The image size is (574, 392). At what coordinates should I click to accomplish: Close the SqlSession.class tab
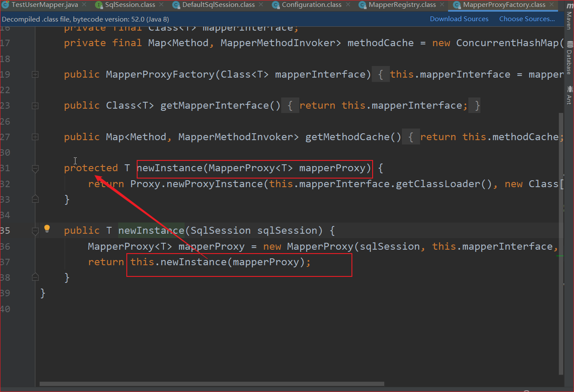[x=161, y=5]
